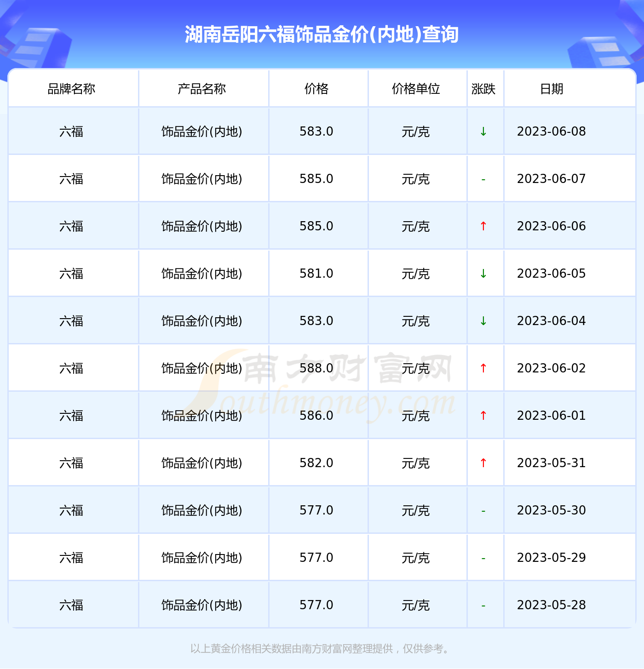Click the price 577.0 in the 2023-05-29 row
This screenshot has width=644, height=669.
pyautogui.click(x=316, y=558)
